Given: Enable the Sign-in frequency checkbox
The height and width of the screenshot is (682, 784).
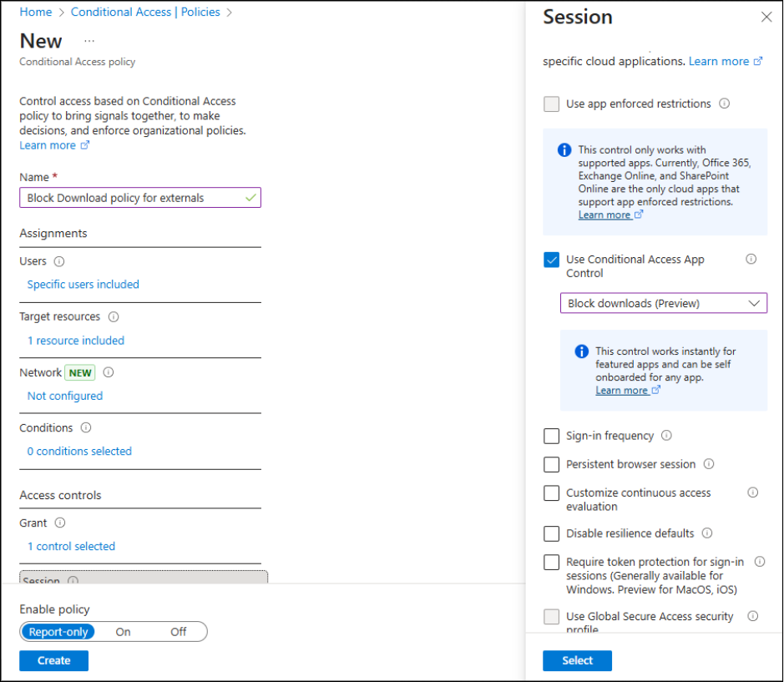Looking at the screenshot, I should click(552, 436).
